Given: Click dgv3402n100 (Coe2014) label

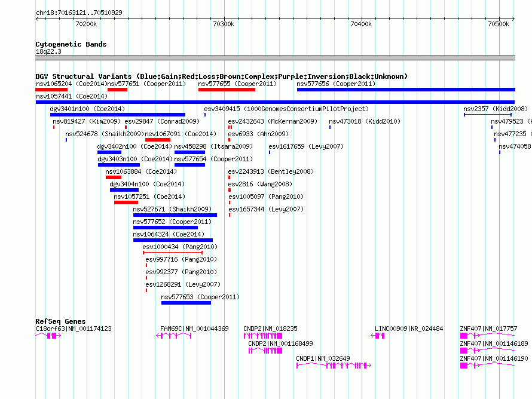Looking at the screenshot, I should [x=134, y=146].
